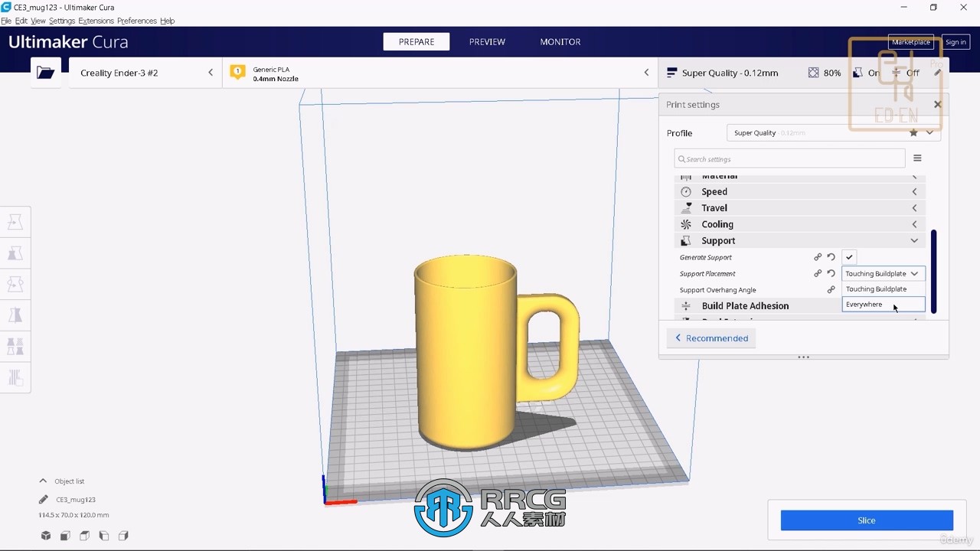
Task: Open the Settings menu
Action: point(62,21)
